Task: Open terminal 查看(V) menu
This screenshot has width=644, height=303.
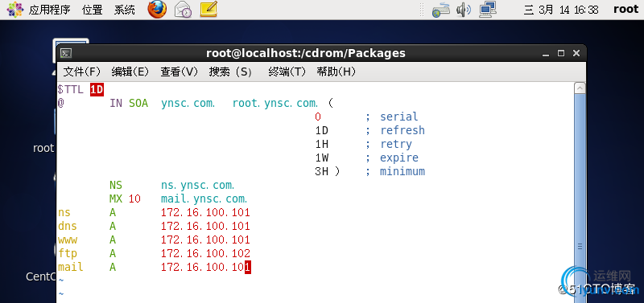Action: 179,72
